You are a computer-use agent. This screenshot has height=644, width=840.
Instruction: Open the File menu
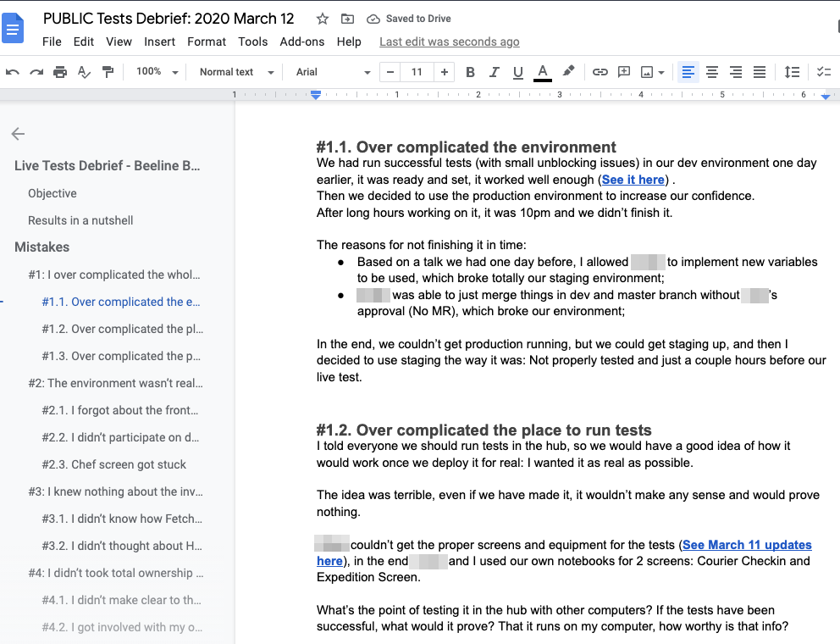tap(52, 42)
